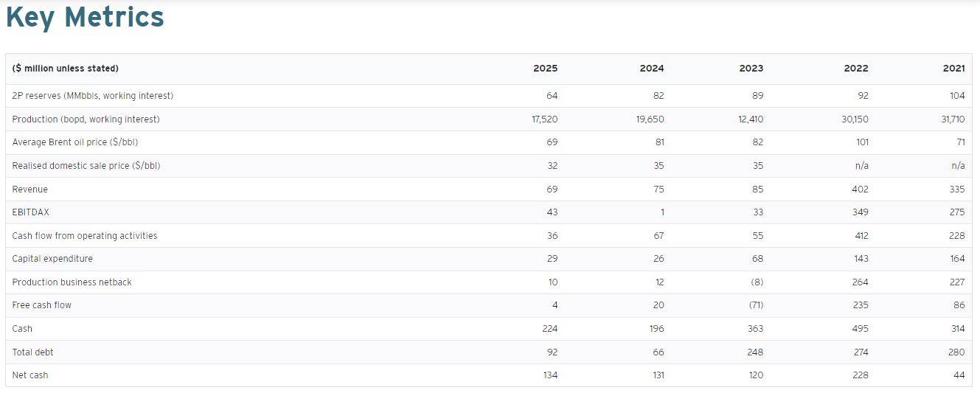Select the EBITDAX row label
The height and width of the screenshot is (393, 980).
click(31, 212)
